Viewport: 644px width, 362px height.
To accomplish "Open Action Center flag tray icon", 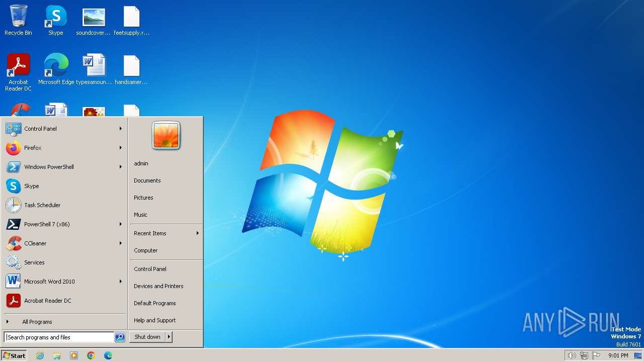I will point(596,355).
